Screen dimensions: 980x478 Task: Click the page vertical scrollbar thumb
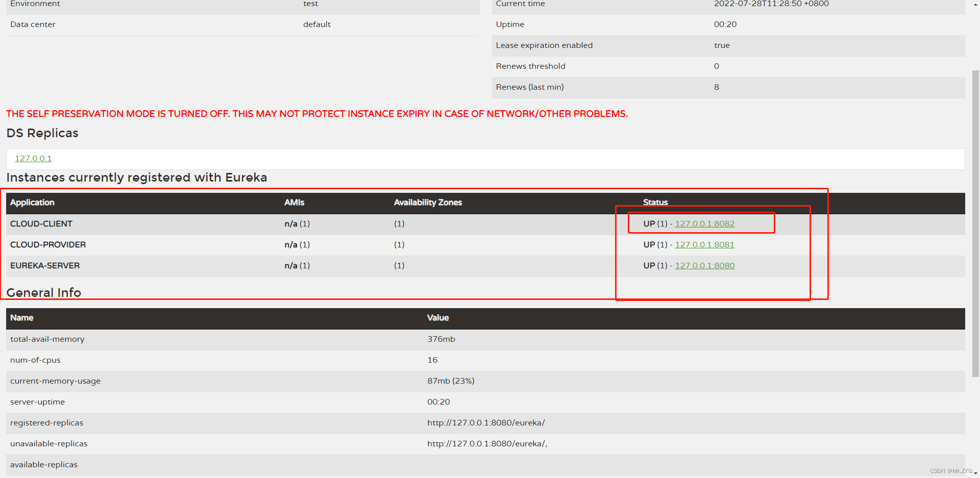point(975,223)
